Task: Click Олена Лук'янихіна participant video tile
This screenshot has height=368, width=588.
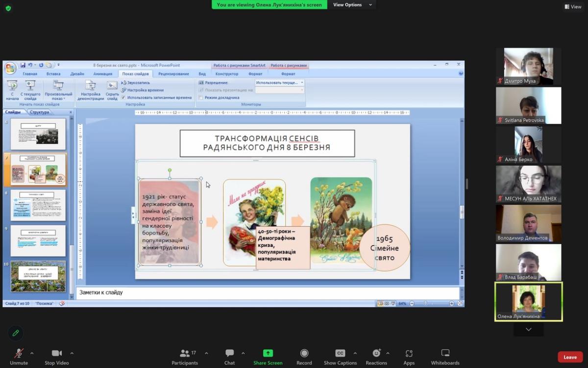Action: [528, 302]
